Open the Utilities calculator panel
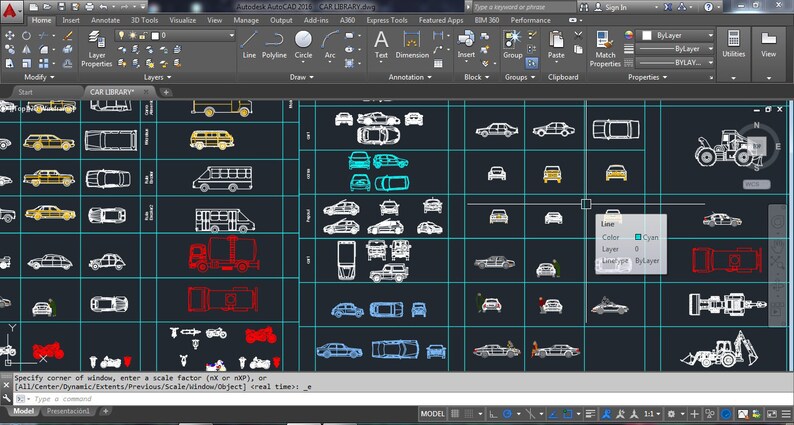The image size is (794, 425). pos(733,45)
